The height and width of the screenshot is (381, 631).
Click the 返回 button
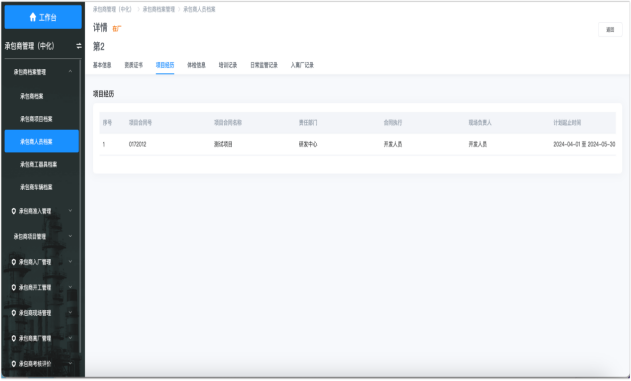tap(610, 30)
